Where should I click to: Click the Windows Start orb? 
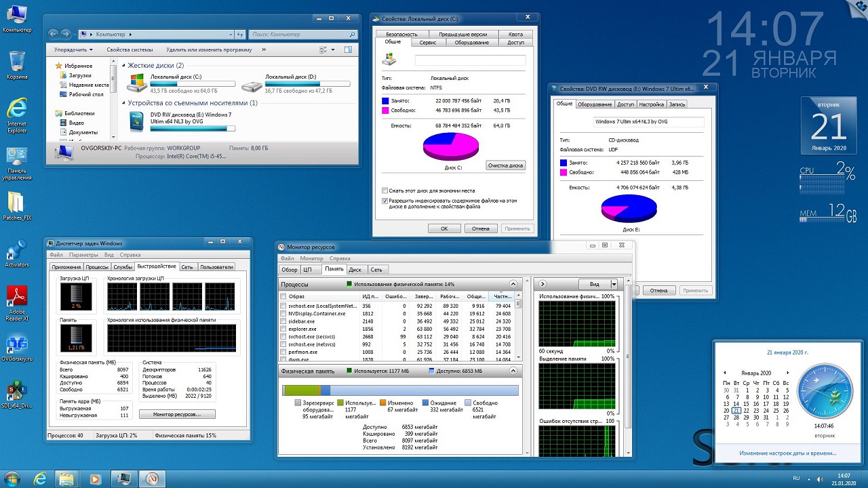tap(13, 479)
